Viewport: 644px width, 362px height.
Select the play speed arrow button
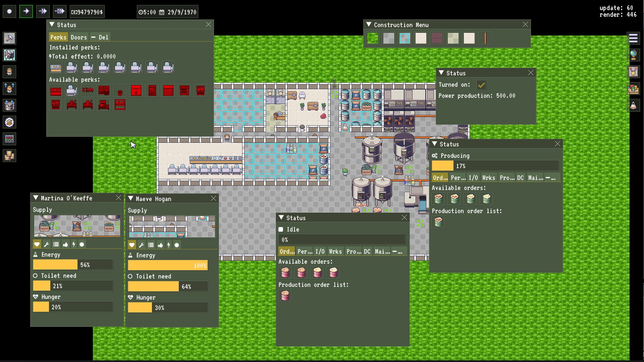pos(26,11)
